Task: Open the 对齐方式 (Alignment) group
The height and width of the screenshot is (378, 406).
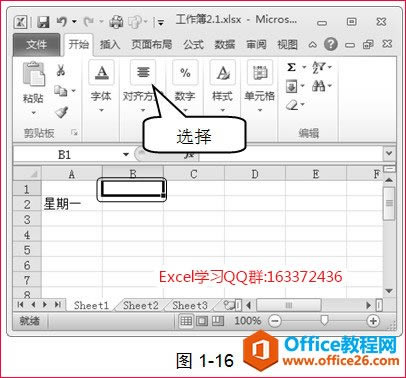Action: tap(143, 87)
